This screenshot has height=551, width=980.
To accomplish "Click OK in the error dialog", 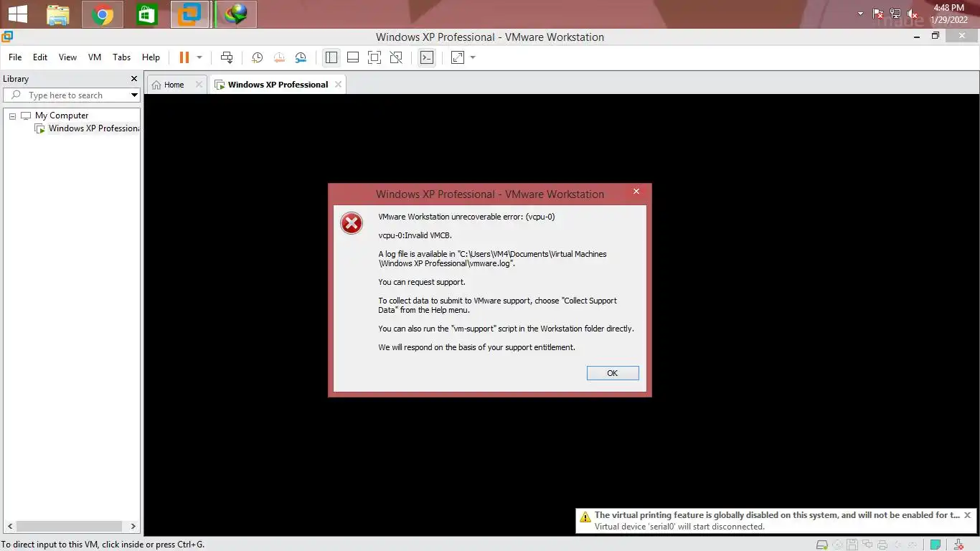I will (x=612, y=373).
